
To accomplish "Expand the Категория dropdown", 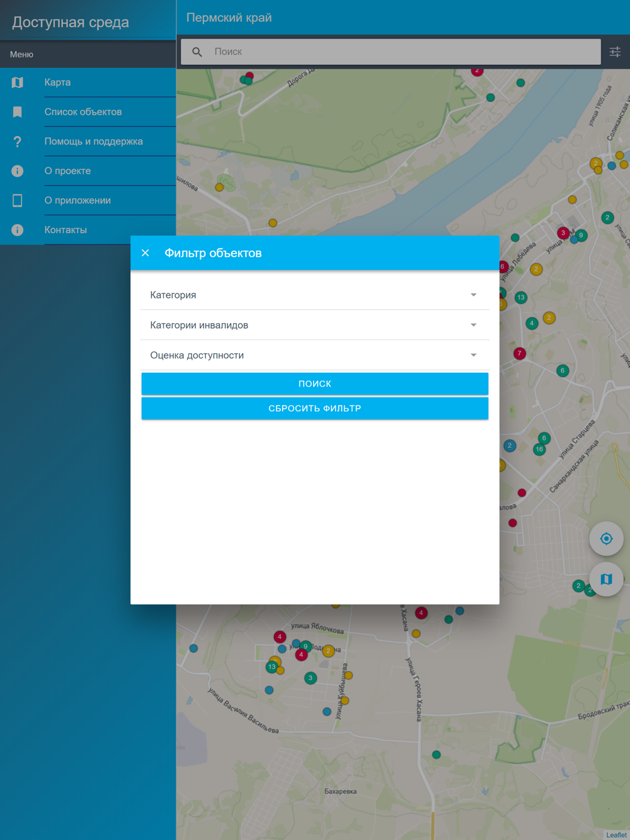I will (x=315, y=295).
